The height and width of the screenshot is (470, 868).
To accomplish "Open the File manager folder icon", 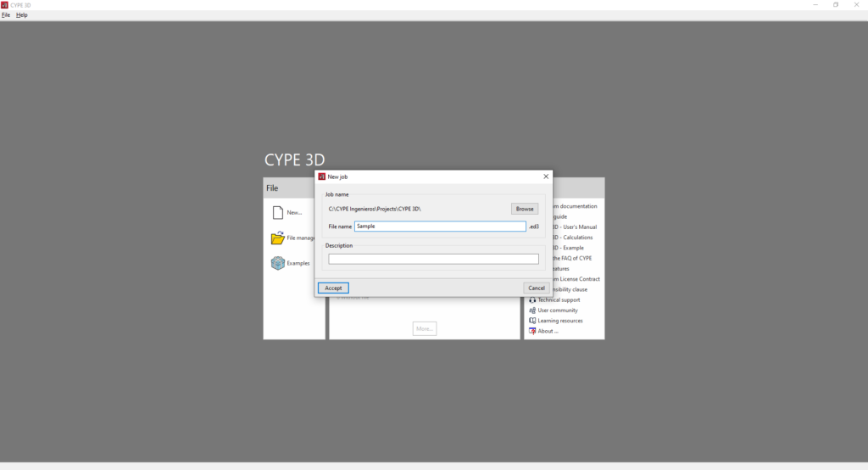I will coord(278,238).
